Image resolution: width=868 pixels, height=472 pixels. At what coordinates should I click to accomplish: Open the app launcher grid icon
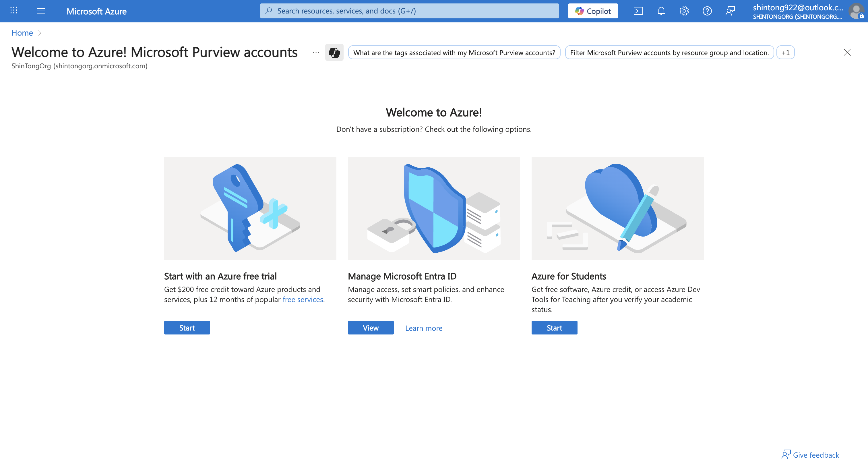point(14,10)
